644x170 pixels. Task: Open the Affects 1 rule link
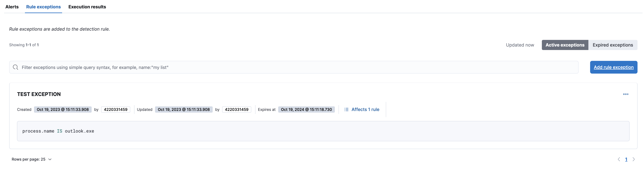pos(366,109)
